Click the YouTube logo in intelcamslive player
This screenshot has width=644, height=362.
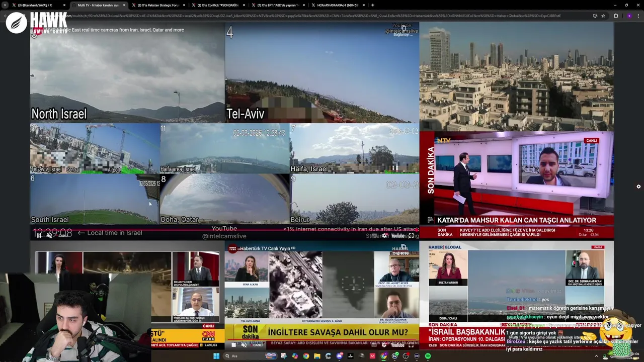click(x=398, y=235)
